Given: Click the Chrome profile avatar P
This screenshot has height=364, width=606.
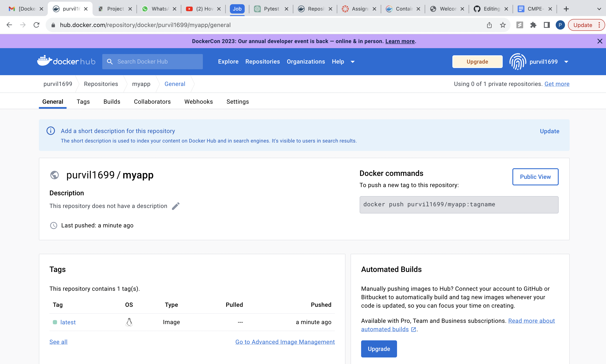Looking at the screenshot, I should tap(560, 25).
